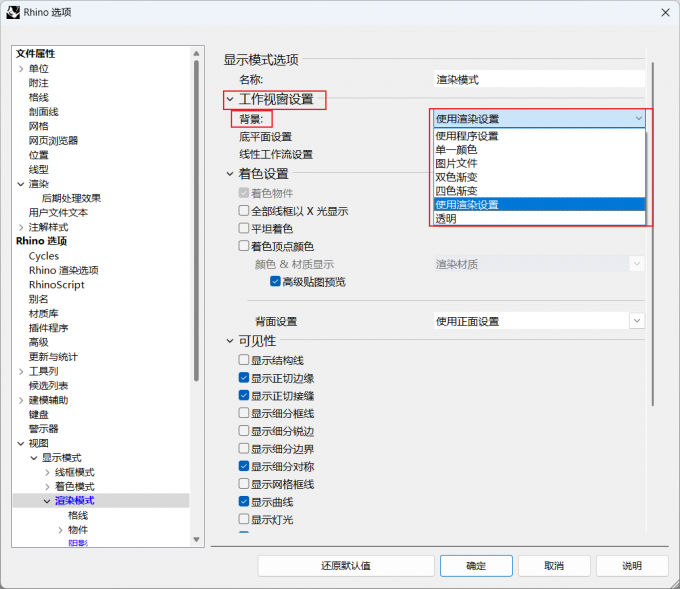Click the Rhino icon in the title bar
Viewport: 680px width, 589px height.
click(x=13, y=12)
